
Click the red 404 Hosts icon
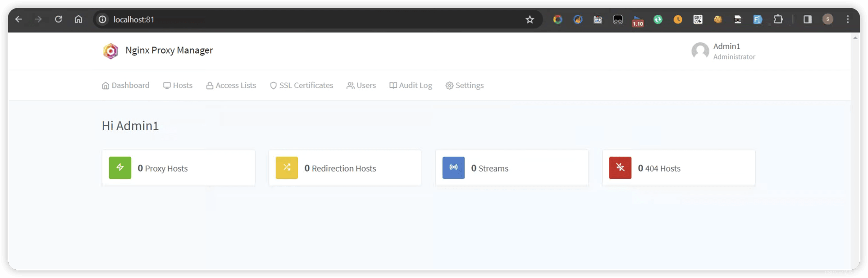[620, 168]
